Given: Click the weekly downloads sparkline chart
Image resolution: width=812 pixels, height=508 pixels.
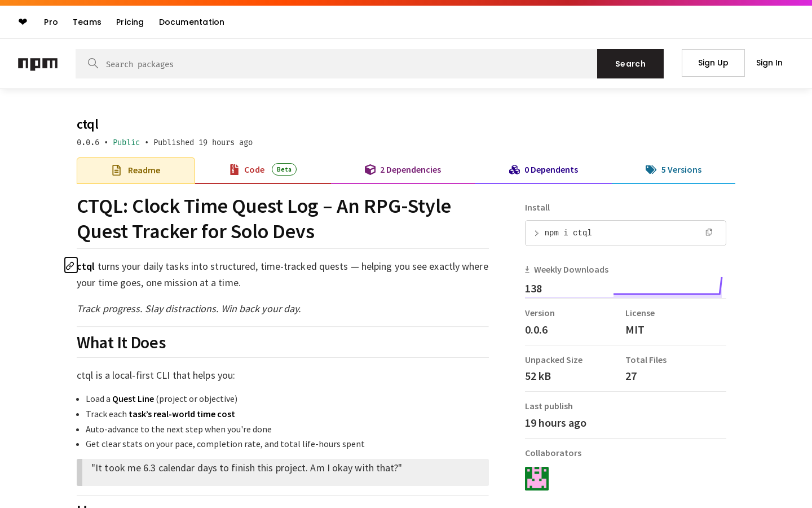Looking at the screenshot, I should [x=668, y=287].
